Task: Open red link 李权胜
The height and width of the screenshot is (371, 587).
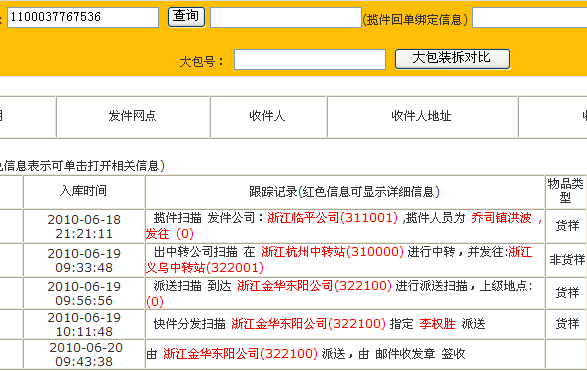Action: pos(437,323)
